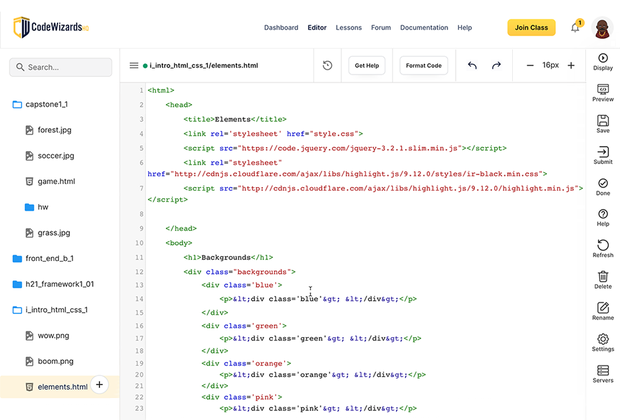The width and height of the screenshot is (620, 420).
Task: Click the Display icon in right sidebar
Action: point(603,59)
